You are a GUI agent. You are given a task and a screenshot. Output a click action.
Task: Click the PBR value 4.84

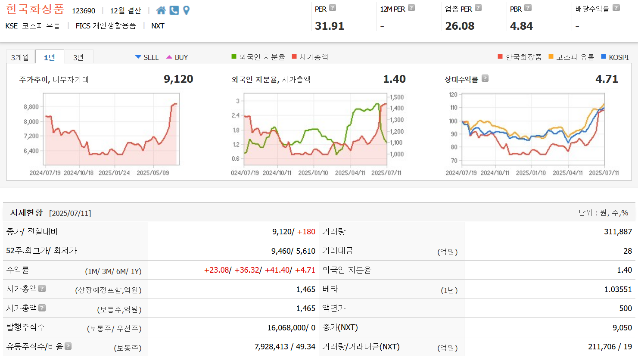[x=521, y=26]
